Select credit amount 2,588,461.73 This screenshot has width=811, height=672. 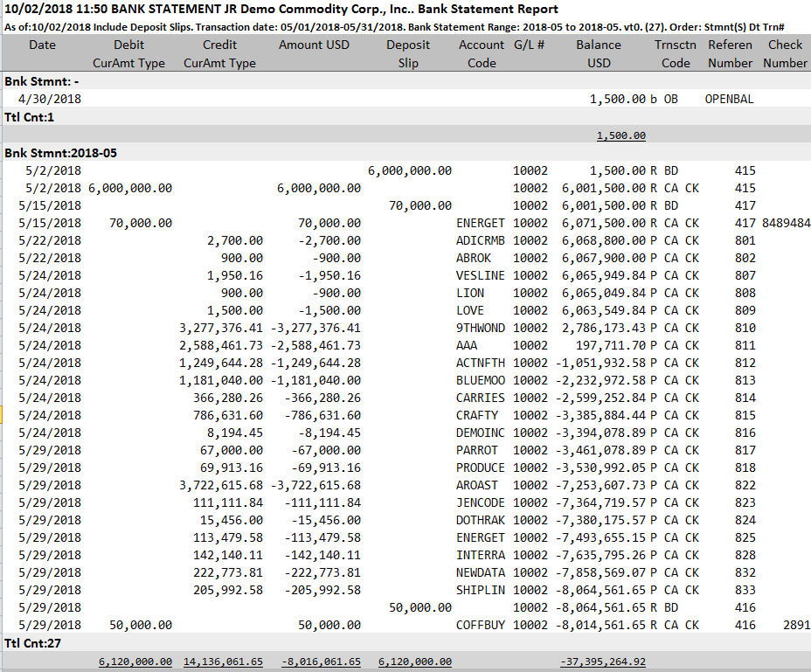click(221, 345)
